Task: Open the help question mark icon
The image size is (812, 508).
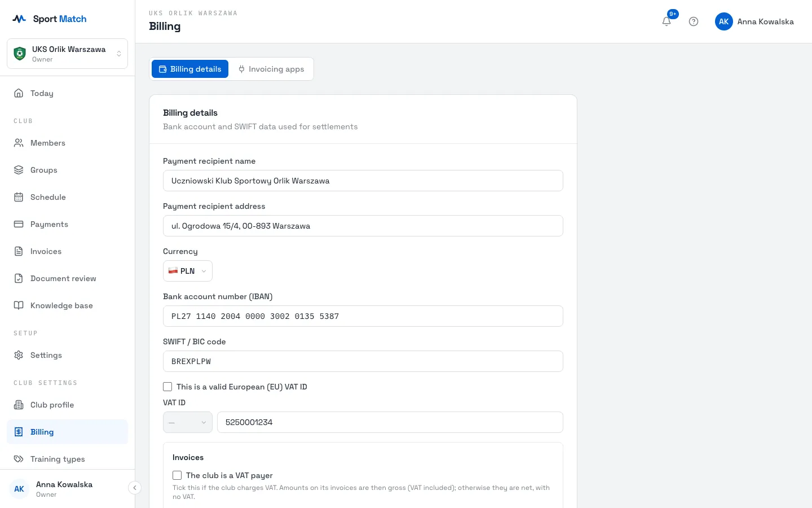Action: point(694,21)
